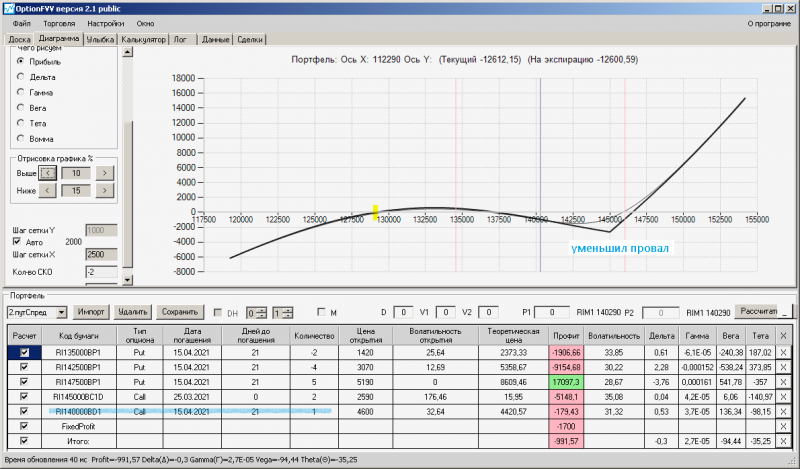This screenshot has height=469, width=800.
Task: Switch to the Данные tab
Action: [x=215, y=39]
